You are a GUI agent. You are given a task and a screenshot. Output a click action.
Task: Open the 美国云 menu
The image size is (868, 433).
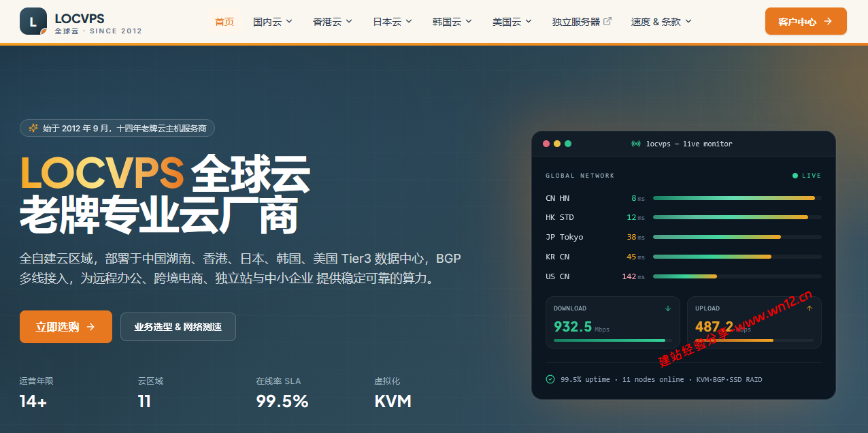coord(512,22)
